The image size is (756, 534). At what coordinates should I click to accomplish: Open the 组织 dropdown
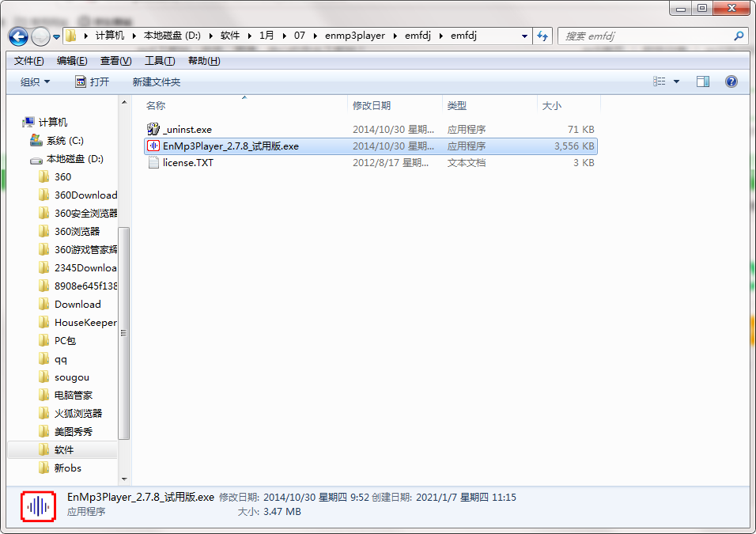[35, 82]
